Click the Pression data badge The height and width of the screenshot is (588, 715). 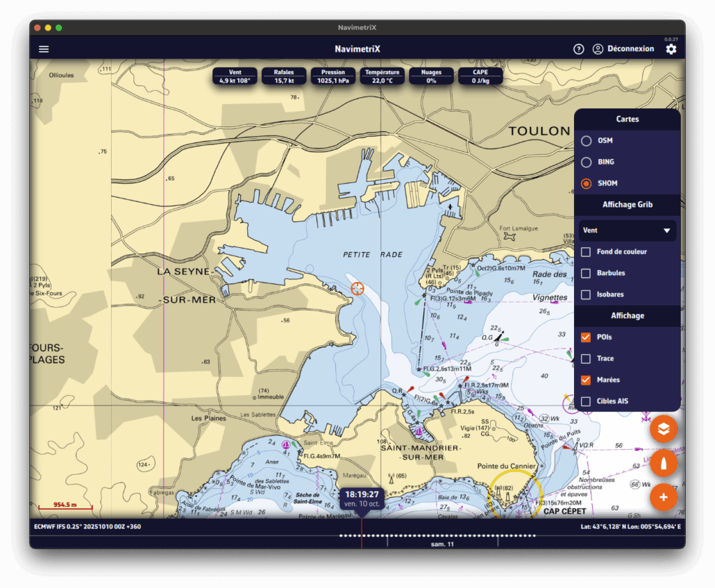[333, 76]
